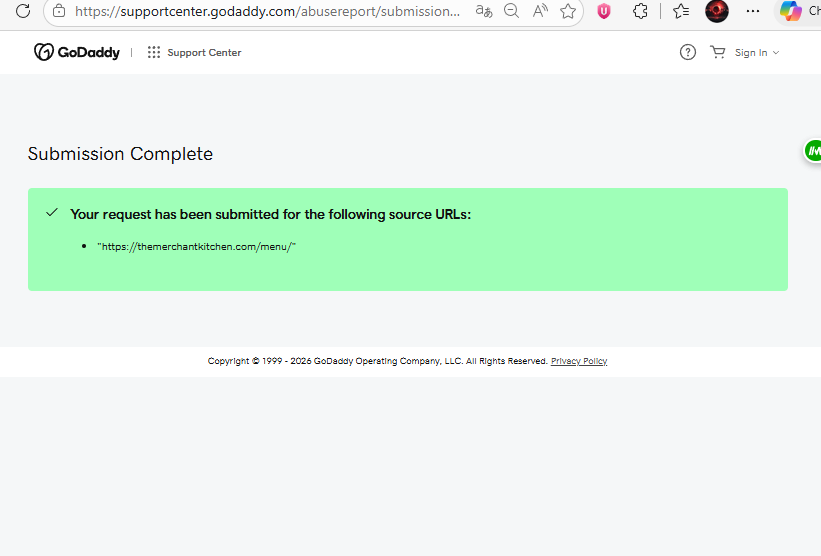This screenshot has height=556, width=821.
Task: Open the nine-dot apps grid icon
Action: 153,52
